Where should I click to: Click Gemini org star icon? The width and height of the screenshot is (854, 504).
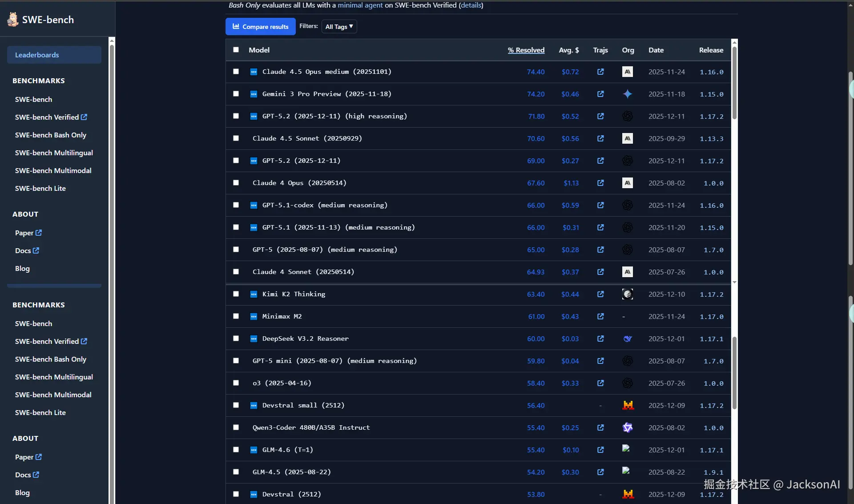point(627,94)
